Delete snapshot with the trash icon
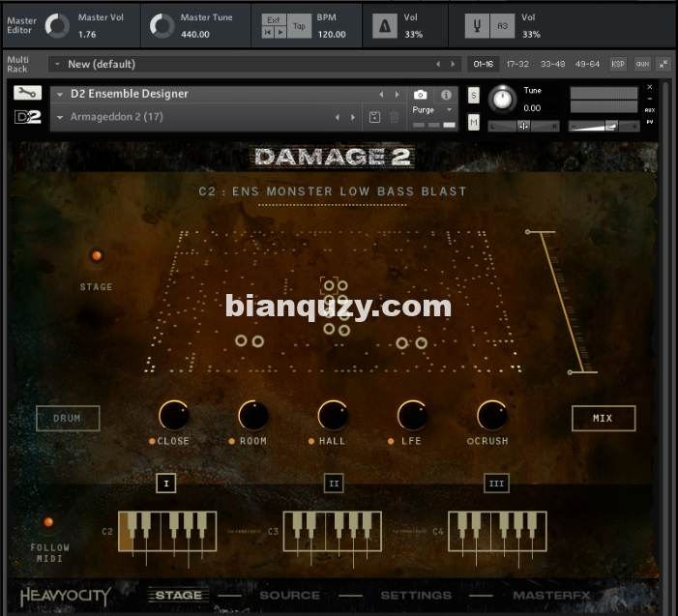Image resolution: width=678 pixels, height=616 pixels. (x=394, y=117)
